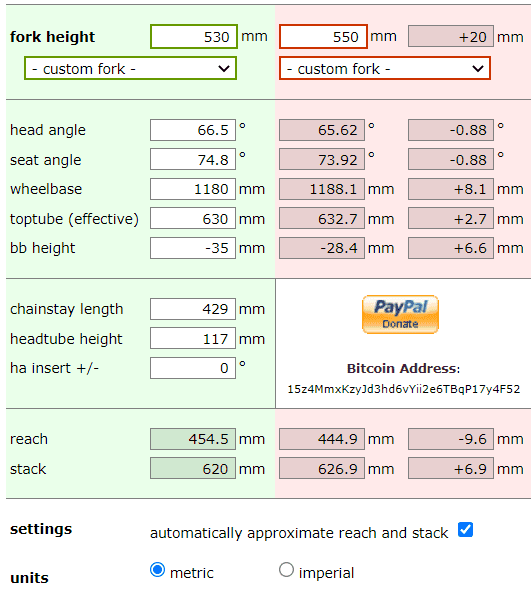Click the head angle input showing 66.5
The height and width of the screenshot is (606, 532).
[193, 130]
